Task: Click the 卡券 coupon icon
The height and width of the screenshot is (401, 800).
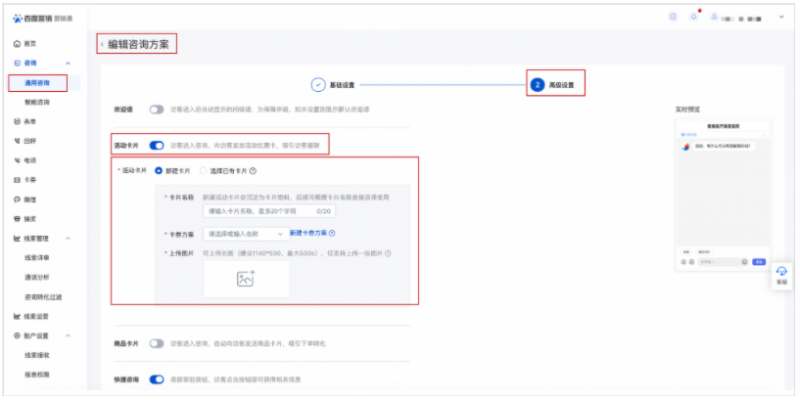Action: (17, 180)
